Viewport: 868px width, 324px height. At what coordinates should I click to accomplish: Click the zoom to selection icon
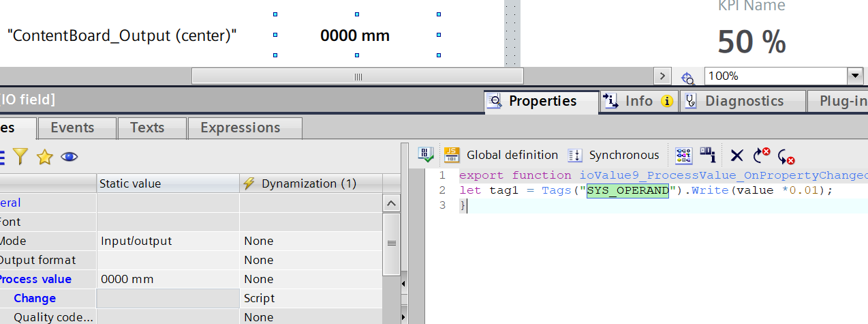[687, 77]
